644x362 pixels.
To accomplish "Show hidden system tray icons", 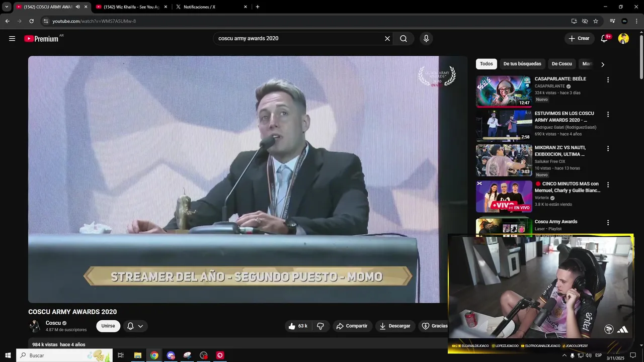I will click(x=565, y=355).
